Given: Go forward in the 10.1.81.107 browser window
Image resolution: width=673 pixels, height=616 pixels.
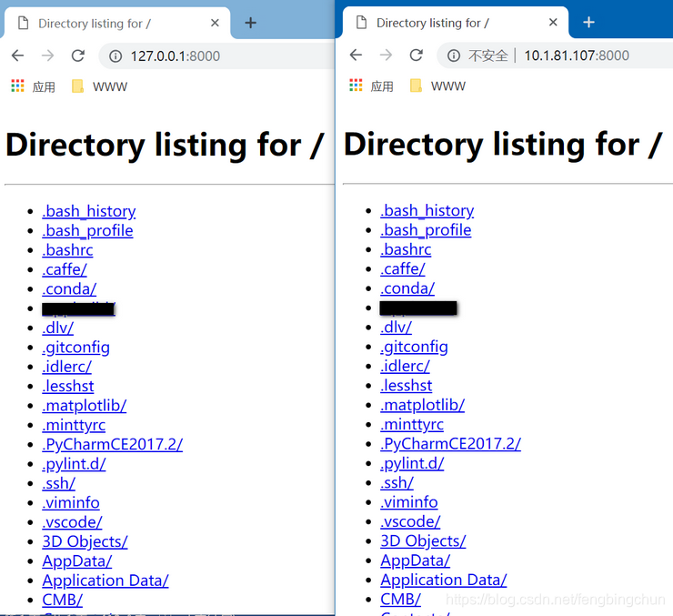Looking at the screenshot, I should click(386, 55).
